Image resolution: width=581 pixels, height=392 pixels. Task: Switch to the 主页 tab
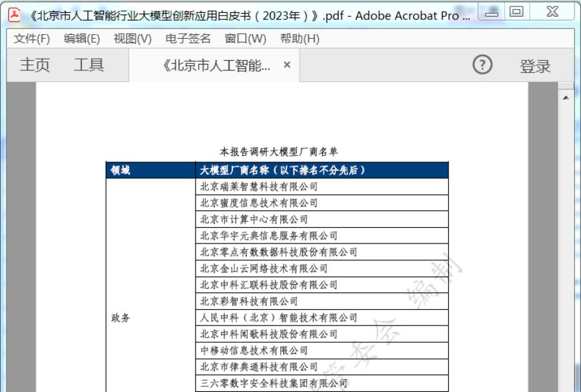[35, 66]
